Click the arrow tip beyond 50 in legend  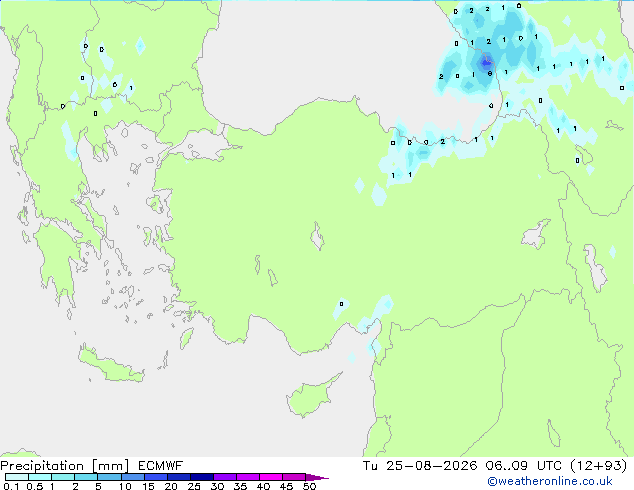tap(317, 477)
